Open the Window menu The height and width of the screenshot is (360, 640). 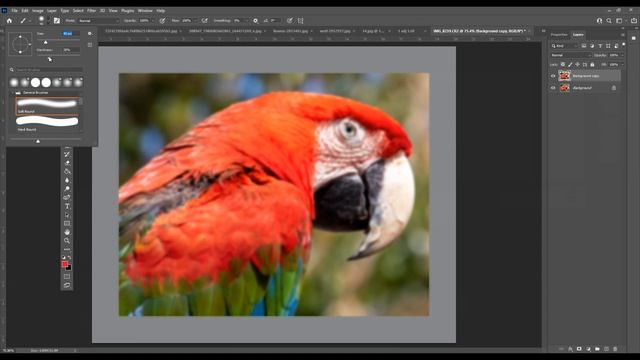pos(145,11)
